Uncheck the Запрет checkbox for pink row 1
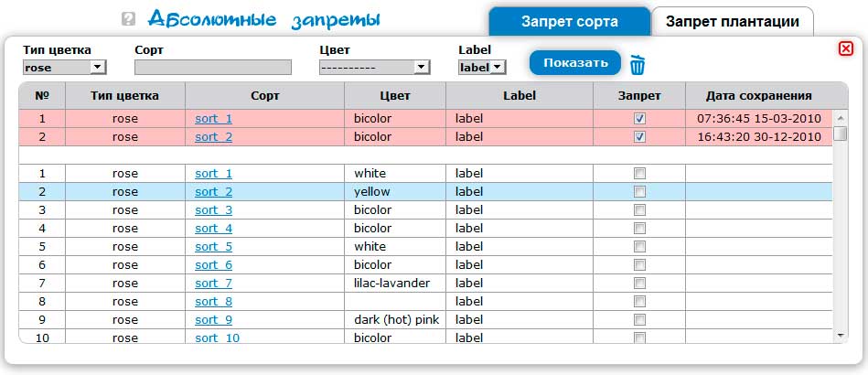This screenshot has height=375, width=868. point(639,119)
